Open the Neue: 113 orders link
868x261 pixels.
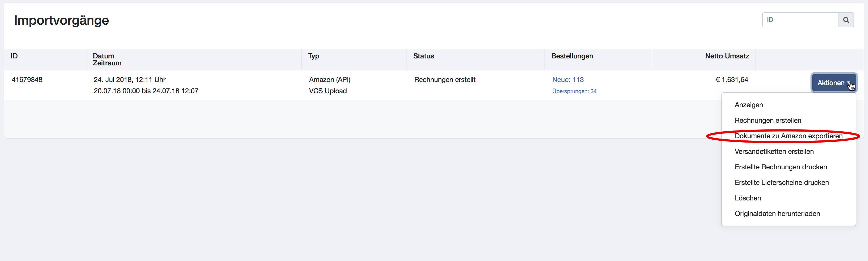(x=568, y=80)
